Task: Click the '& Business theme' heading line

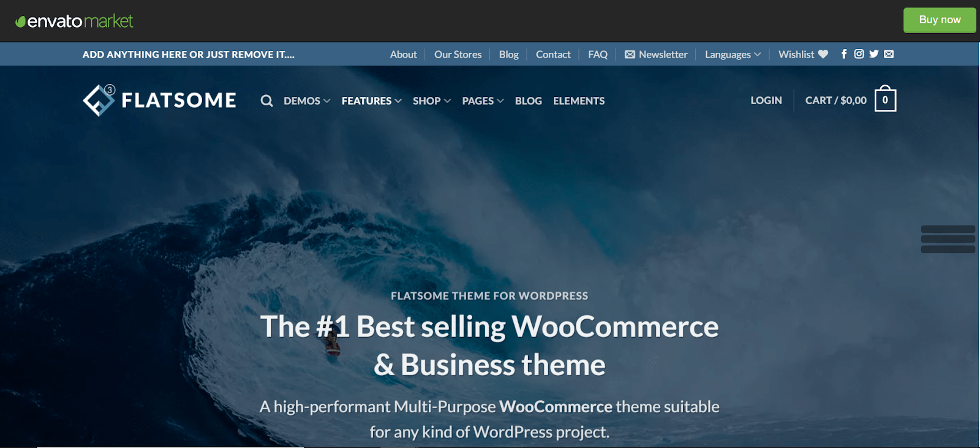Action: coord(489,365)
